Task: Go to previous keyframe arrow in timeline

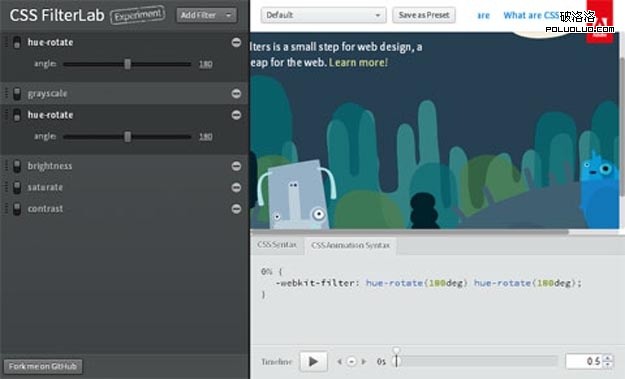Action: (x=339, y=361)
